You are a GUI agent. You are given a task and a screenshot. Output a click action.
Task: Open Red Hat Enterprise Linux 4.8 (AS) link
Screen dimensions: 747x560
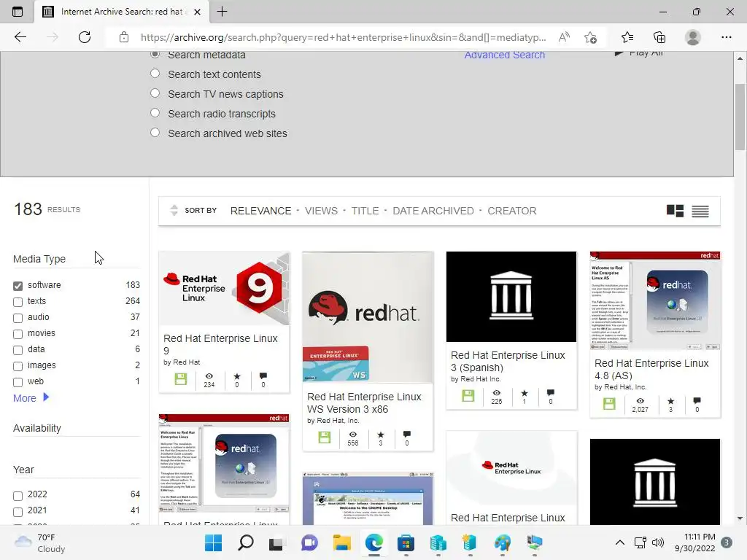click(x=651, y=370)
